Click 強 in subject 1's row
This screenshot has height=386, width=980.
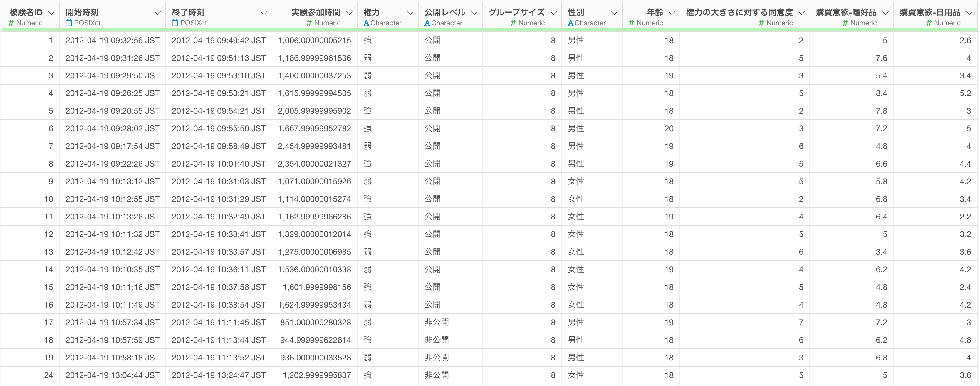coord(367,40)
